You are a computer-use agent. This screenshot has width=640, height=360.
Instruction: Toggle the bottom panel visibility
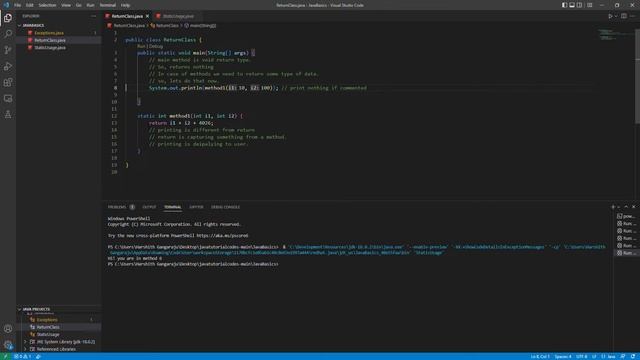click(x=572, y=5)
